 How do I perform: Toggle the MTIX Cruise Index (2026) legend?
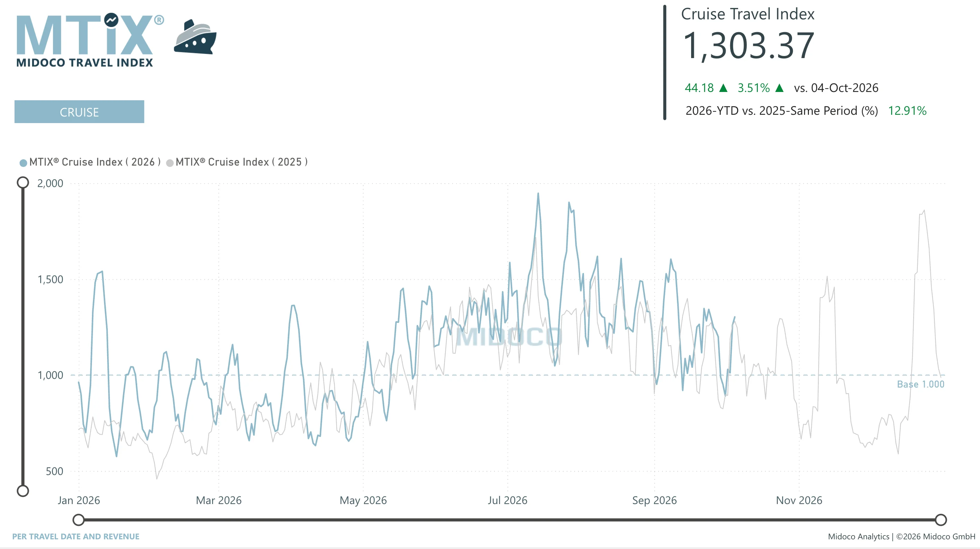pos(90,162)
